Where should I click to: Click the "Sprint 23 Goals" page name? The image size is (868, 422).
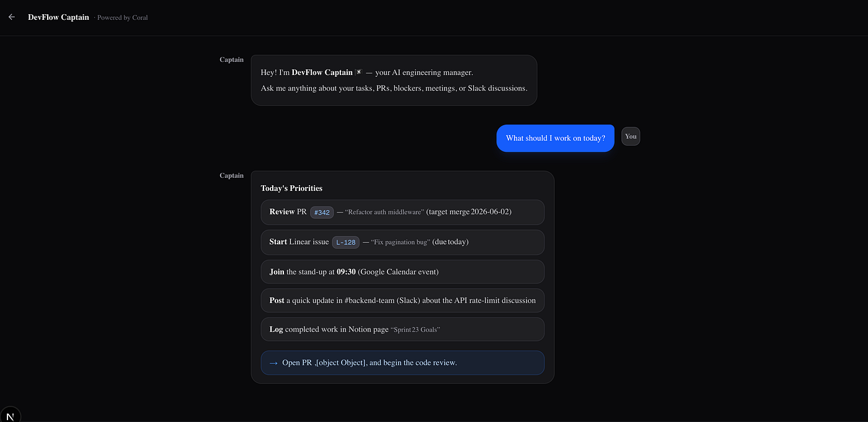pos(415,330)
